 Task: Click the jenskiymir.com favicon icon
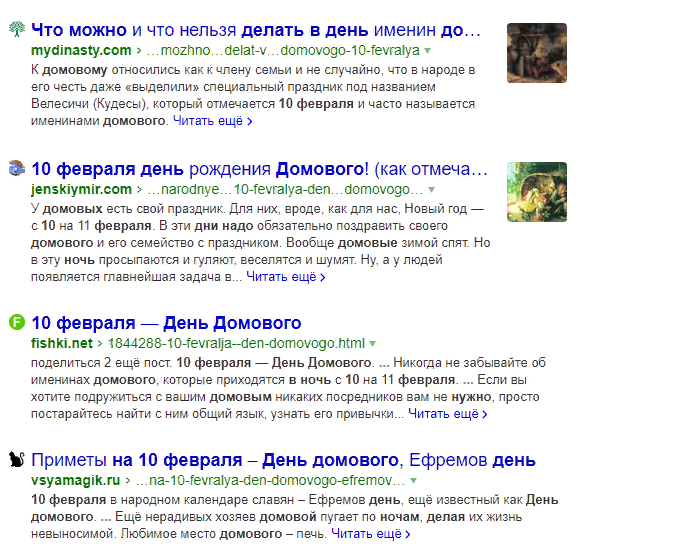pos(16,168)
